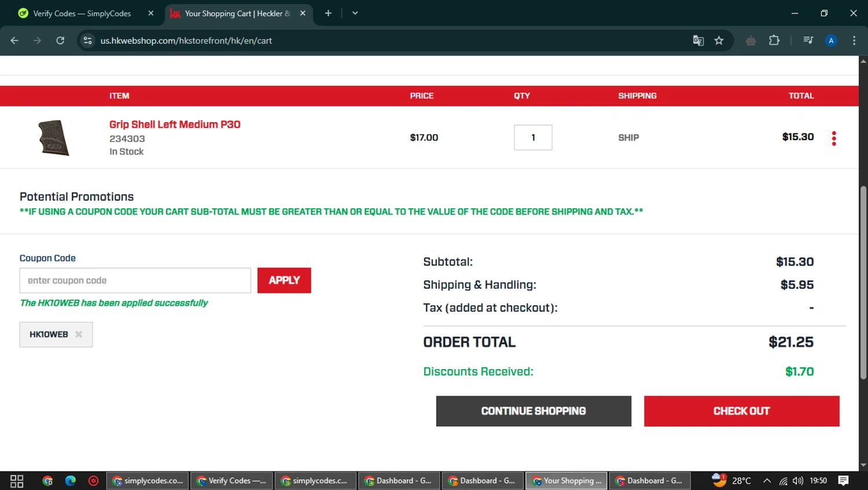
Task: Open Chrome from the taskbar pinned icon
Action: tap(47, 481)
